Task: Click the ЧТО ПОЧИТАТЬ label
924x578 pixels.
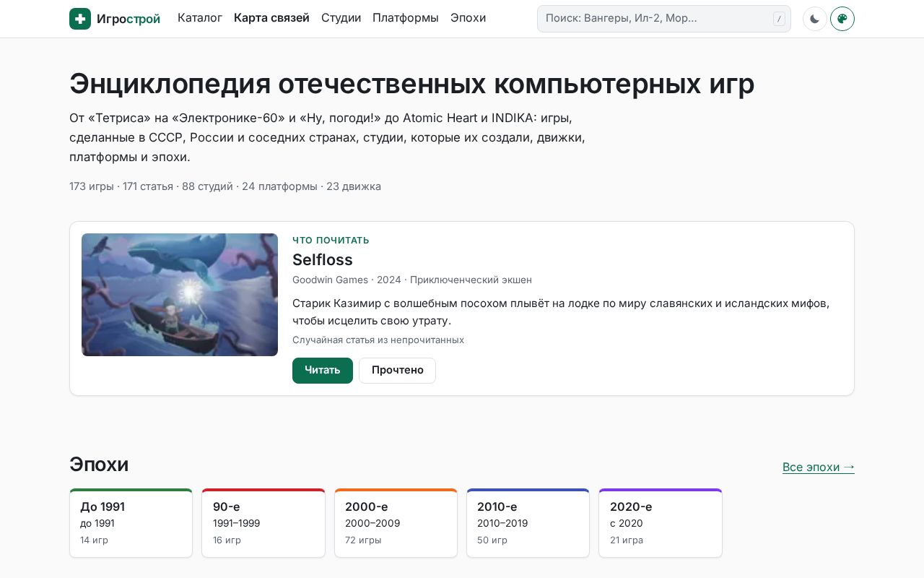Action: pos(331,240)
